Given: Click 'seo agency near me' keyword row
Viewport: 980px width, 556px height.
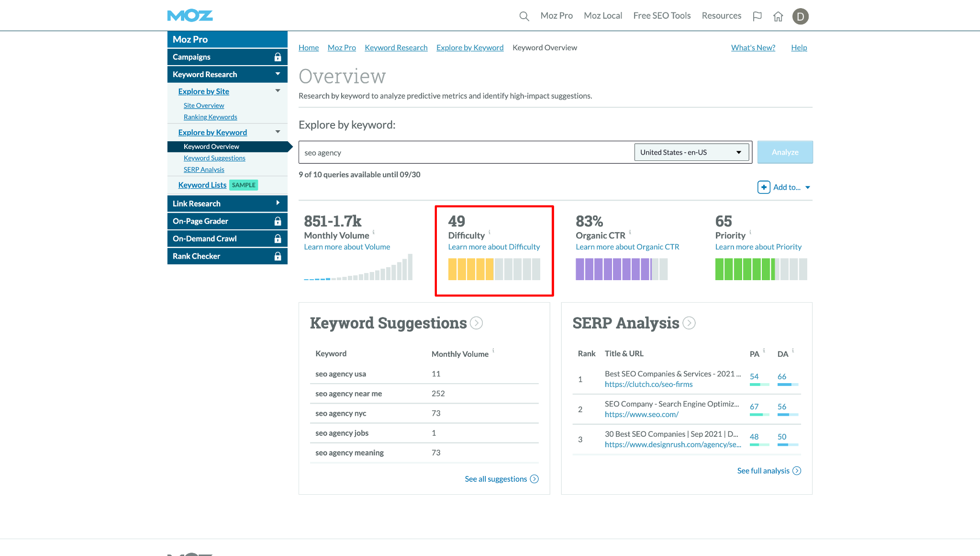Looking at the screenshot, I should click(424, 394).
